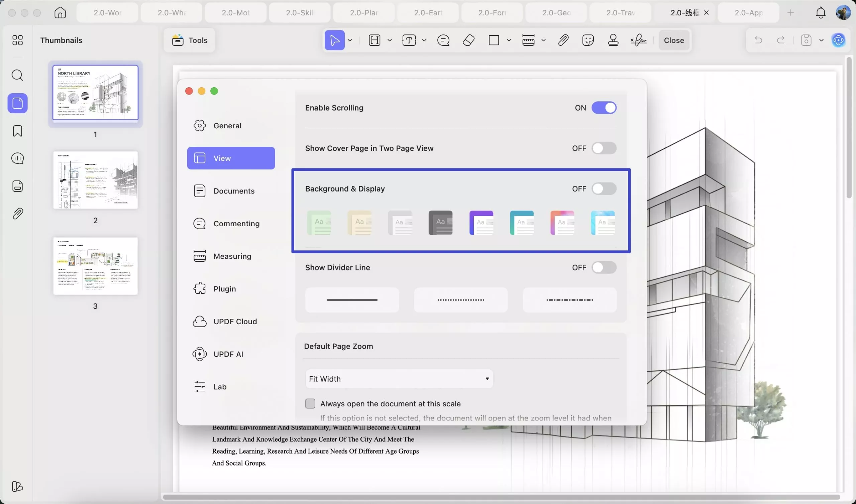Open Measuring settings section
Screen dimensions: 856x504
pos(231,256)
